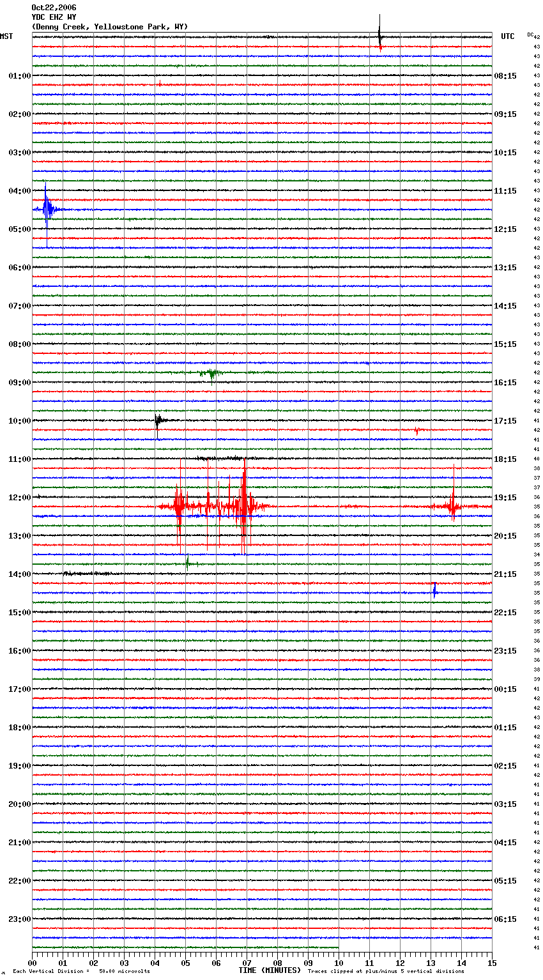The image size is (543, 980).
Task: Select the 19:00 MST time label
Action: [x=20, y=766]
